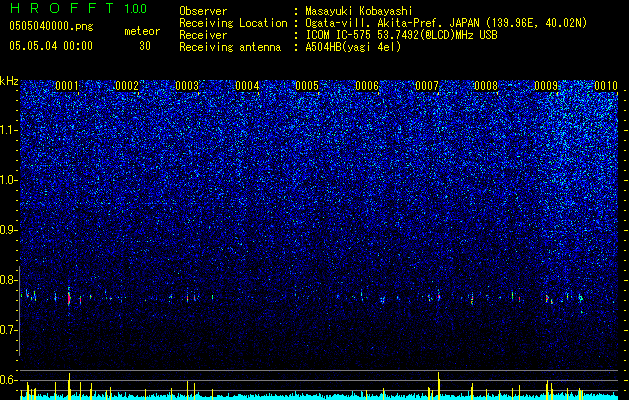Viewport: 629px width, 400px height.
Task: Click time marker 0004
Action: pos(247,86)
